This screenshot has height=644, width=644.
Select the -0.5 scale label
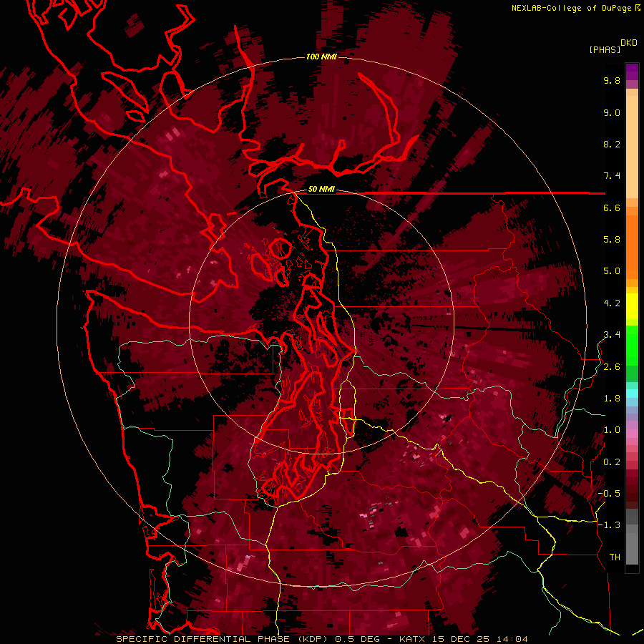pyautogui.click(x=609, y=494)
